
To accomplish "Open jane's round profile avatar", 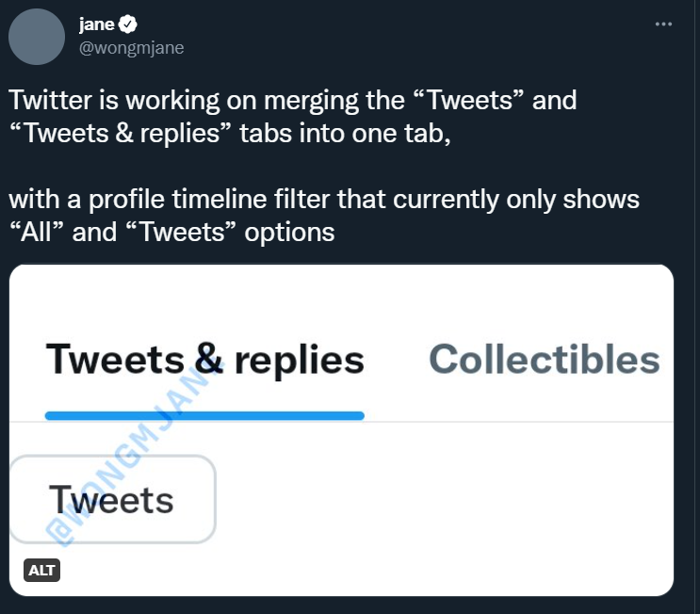I will pyautogui.click(x=36, y=37).
